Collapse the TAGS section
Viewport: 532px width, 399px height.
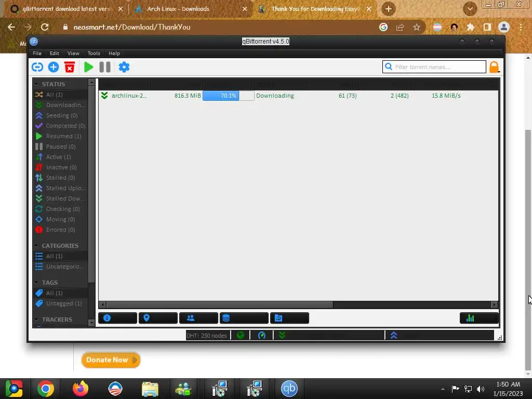[36, 283]
